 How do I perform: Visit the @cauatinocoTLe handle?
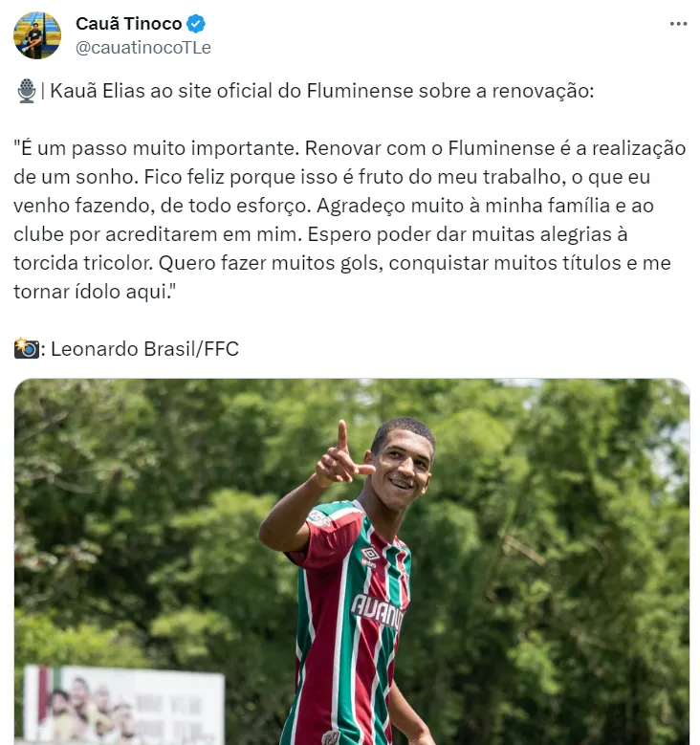tap(143, 48)
